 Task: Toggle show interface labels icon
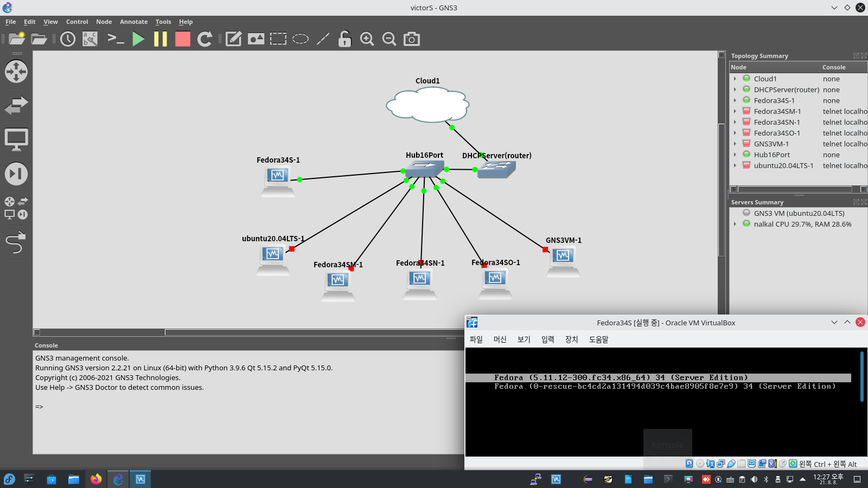pos(90,39)
